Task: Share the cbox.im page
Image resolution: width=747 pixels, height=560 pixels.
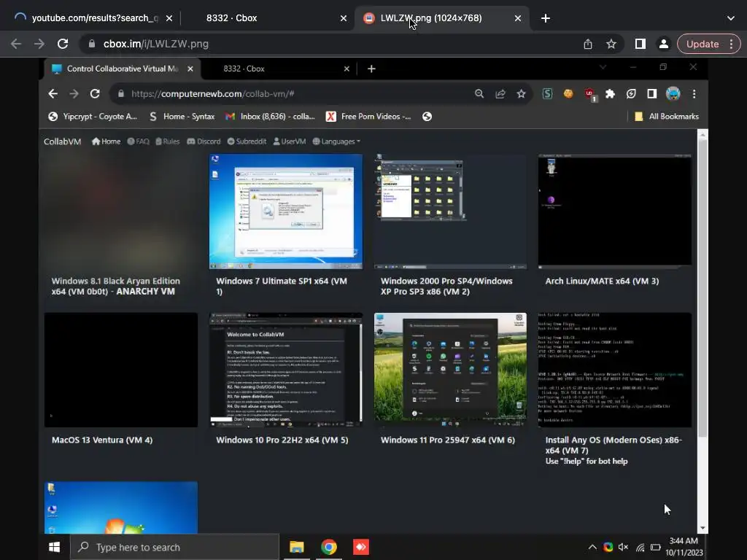Action: pos(588,44)
